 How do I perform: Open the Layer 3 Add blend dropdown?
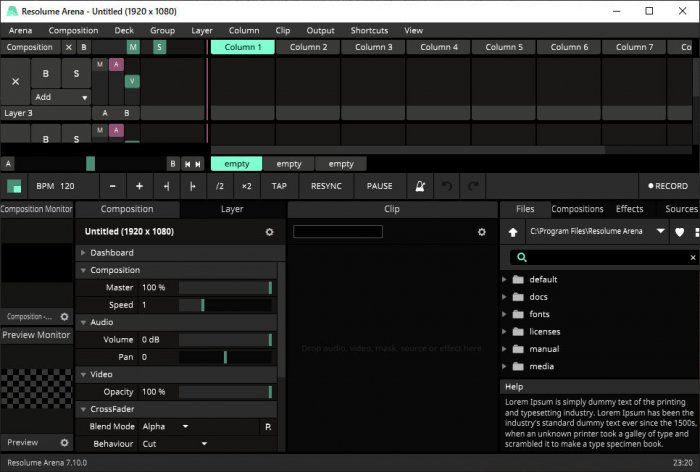[61, 97]
